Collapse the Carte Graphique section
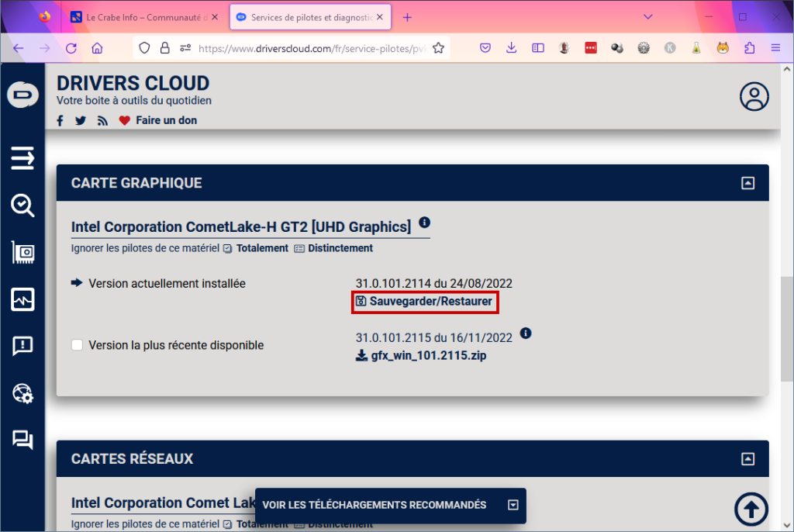The width and height of the screenshot is (794, 532). click(x=748, y=183)
